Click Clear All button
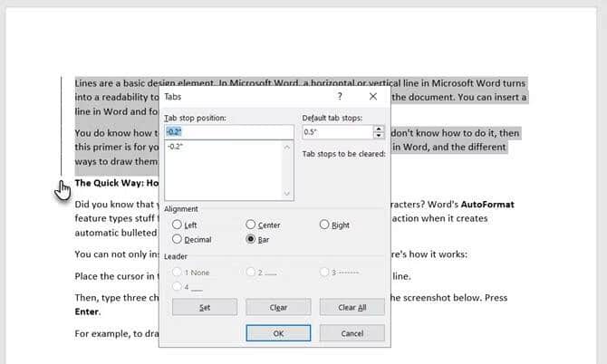 352,307
